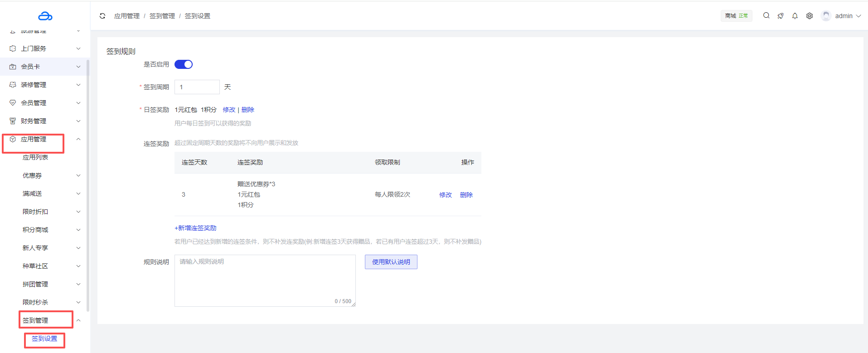The image size is (868, 353).
Task: Expand the 优惠券 submenu chevron
Action: 78,175
